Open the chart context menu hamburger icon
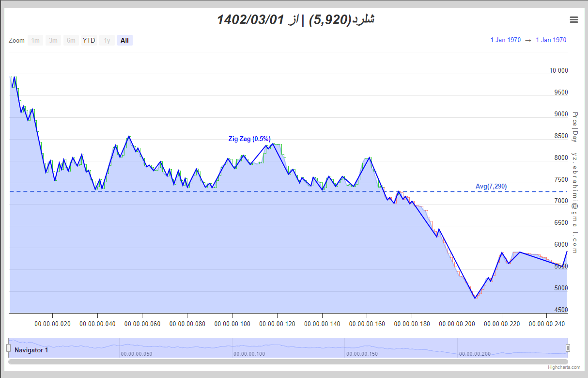The height and width of the screenshot is (378, 588). 574,19
